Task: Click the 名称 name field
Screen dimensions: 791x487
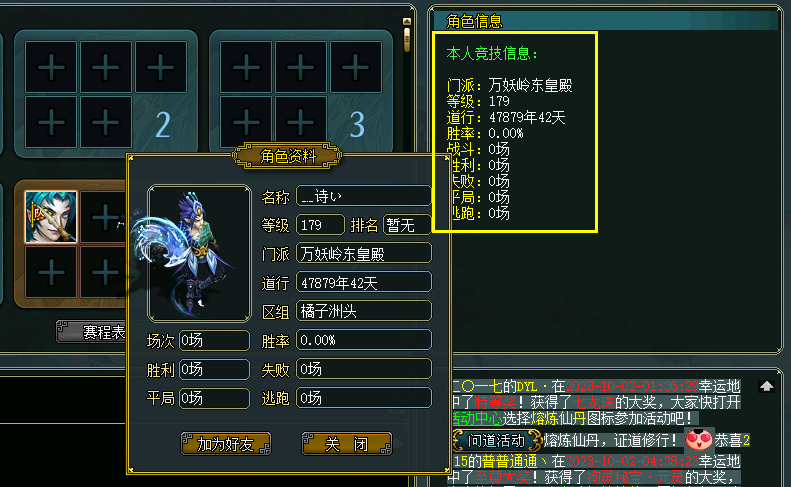Action: click(x=364, y=196)
